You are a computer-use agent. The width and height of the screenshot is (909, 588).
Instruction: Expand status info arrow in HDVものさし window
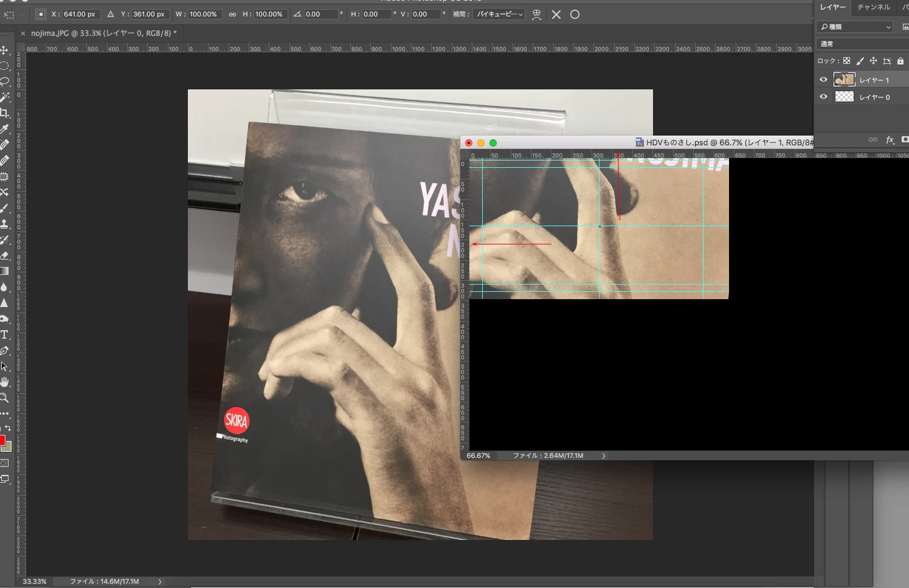604,455
